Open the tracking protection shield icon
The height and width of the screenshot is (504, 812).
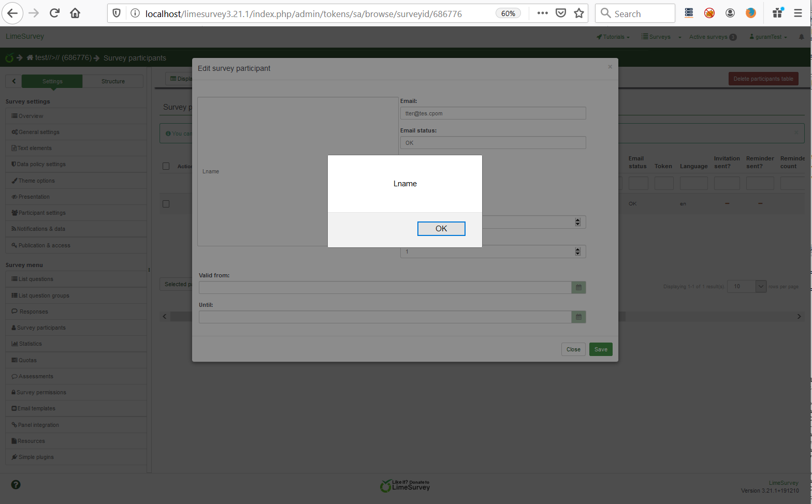[x=117, y=13]
